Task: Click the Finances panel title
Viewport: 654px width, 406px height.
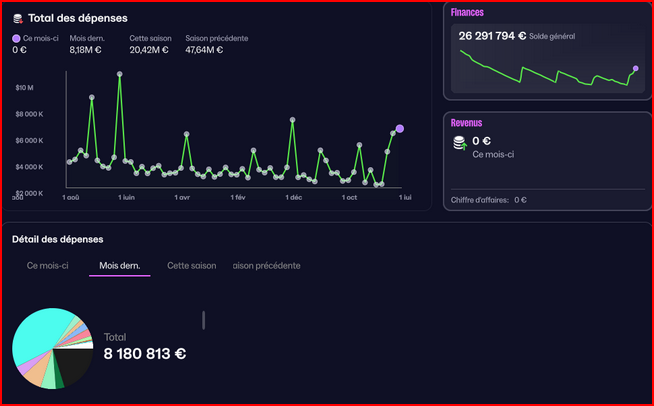Action: point(468,12)
